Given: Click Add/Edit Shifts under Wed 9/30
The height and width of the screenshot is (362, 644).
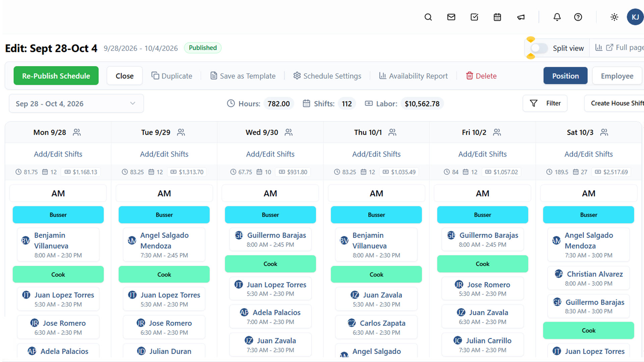Looking at the screenshot, I should pyautogui.click(x=270, y=154).
